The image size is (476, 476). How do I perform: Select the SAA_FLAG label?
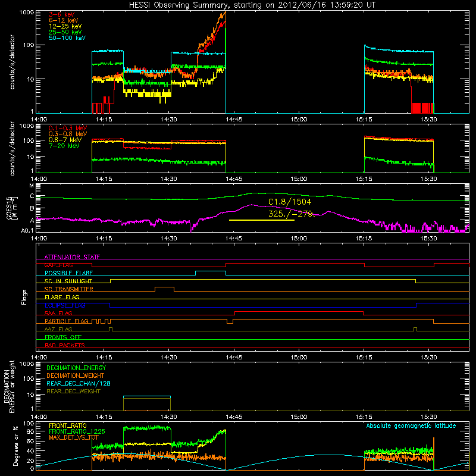point(58,314)
